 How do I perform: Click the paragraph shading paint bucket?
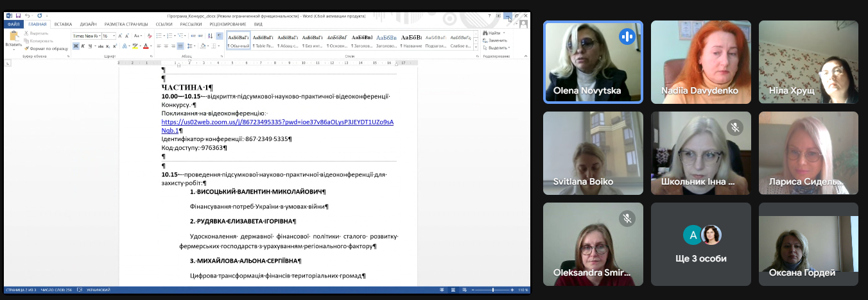click(x=203, y=46)
